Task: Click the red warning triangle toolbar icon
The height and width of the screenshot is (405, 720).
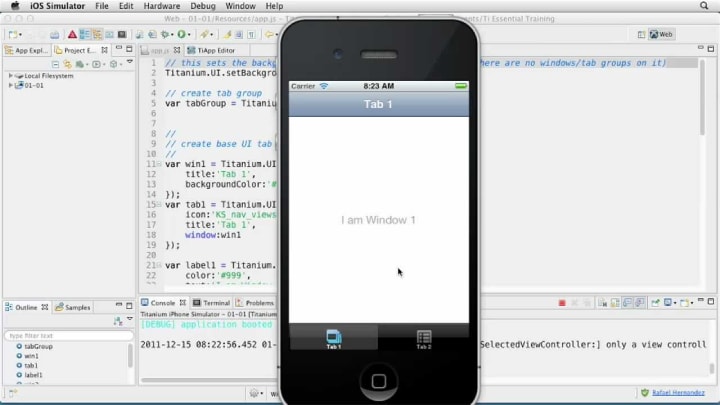Action: (72, 34)
